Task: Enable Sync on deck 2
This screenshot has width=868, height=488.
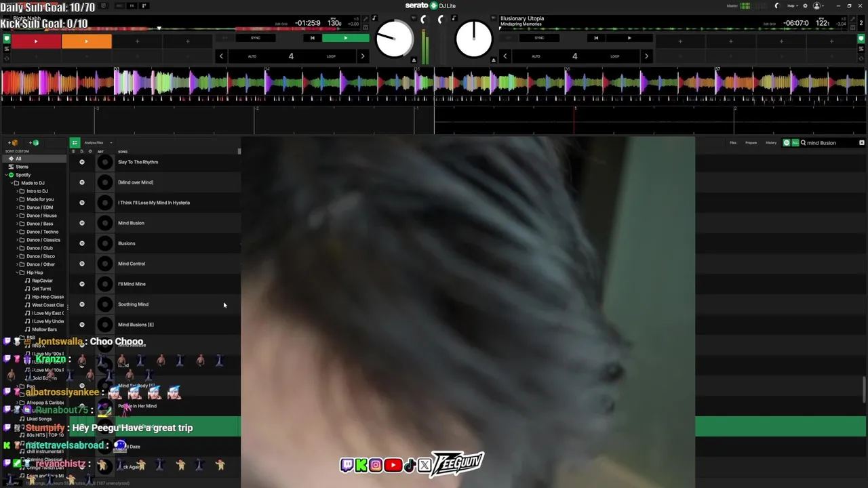Action: tap(539, 38)
